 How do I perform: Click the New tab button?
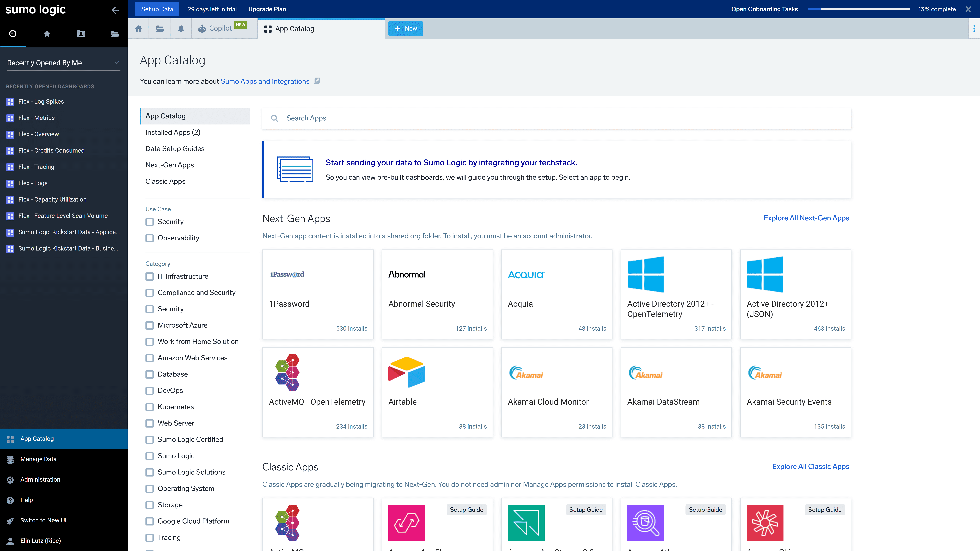[x=406, y=29]
